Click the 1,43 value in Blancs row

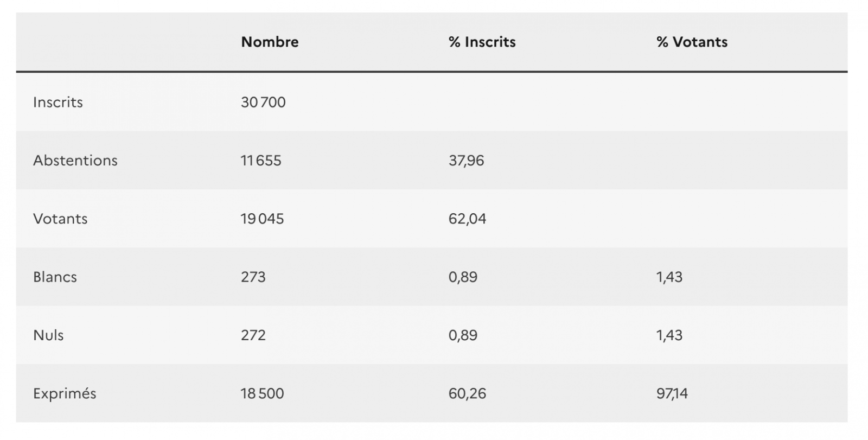tap(669, 277)
